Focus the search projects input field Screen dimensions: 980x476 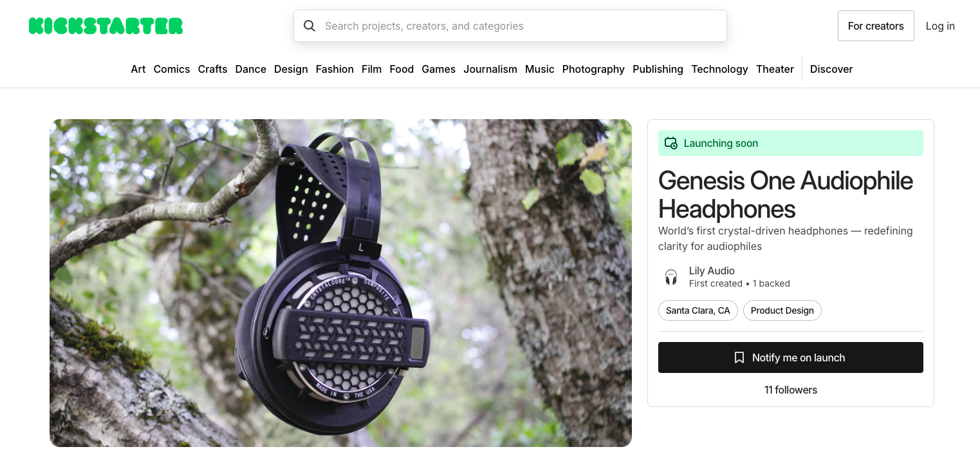510,26
